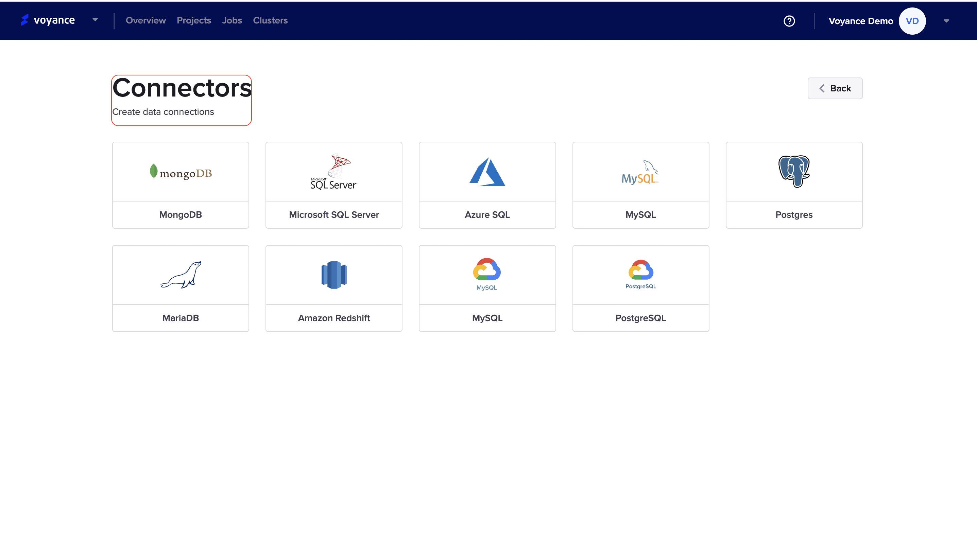Select the Microsoft SQL Server logo

334,172
